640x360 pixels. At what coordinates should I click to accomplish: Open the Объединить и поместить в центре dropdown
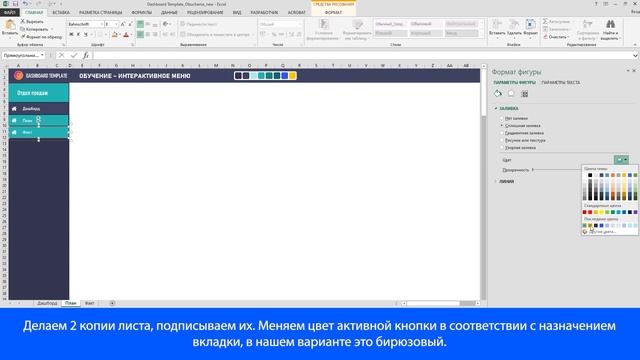click(253, 35)
